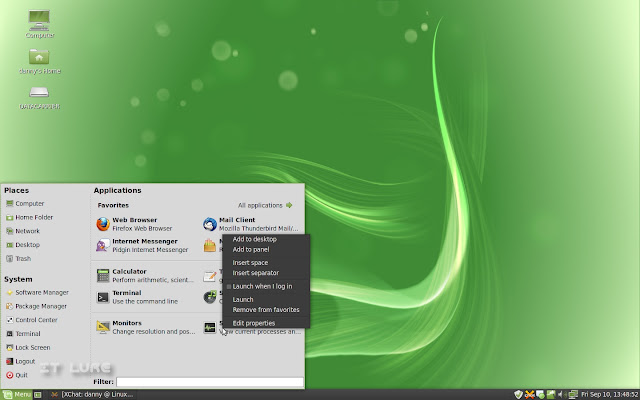Click the package box icon in Favorites
This screenshot has width=640, height=400.
tap(210, 245)
